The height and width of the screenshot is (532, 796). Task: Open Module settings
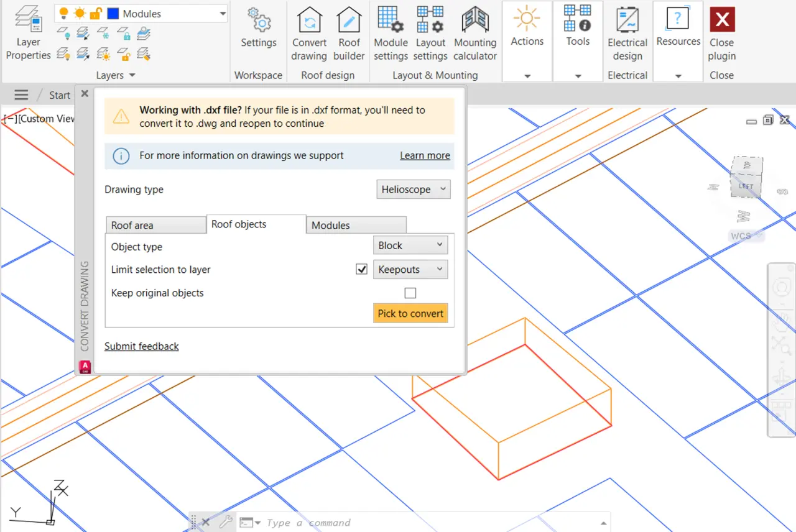pyautogui.click(x=391, y=34)
